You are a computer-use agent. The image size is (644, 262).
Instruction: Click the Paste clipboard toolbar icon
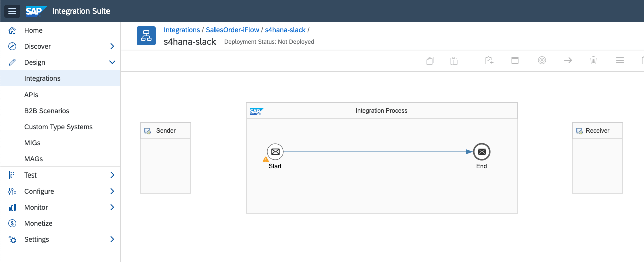pyautogui.click(x=454, y=61)
